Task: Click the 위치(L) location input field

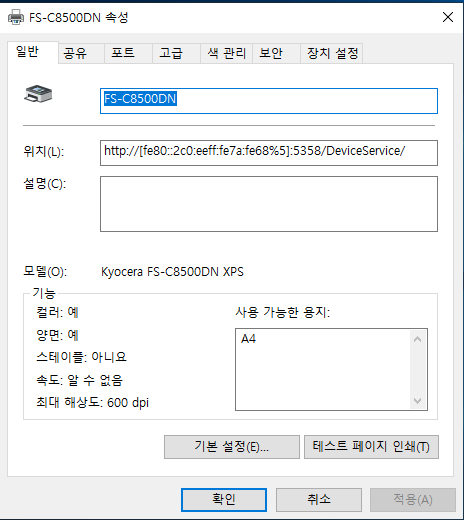Action: (x=269, y=153)
